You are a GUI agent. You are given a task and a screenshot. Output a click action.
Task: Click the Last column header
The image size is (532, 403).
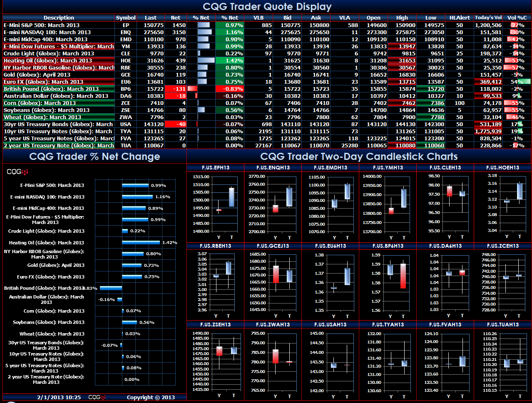pyautogui.click(x=151, y=17)
